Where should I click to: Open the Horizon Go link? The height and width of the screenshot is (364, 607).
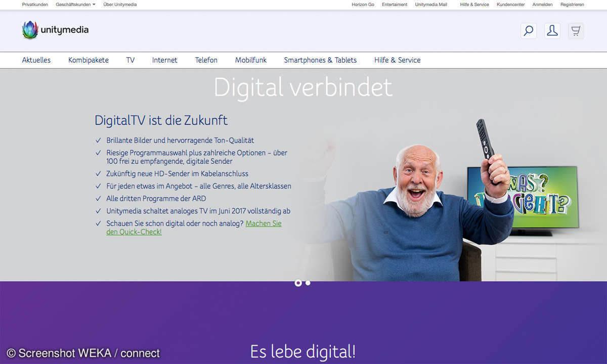(363, 5)
